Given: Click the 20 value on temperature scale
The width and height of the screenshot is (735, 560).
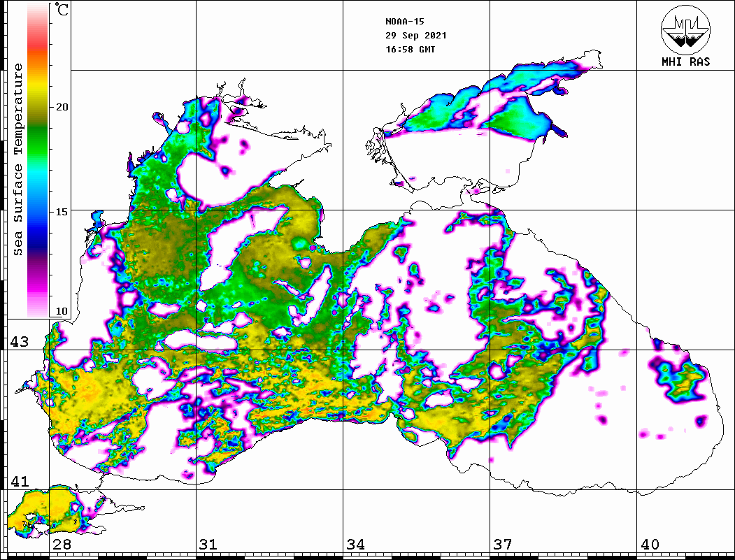Looking at the screenshot, I should (62, 107).
